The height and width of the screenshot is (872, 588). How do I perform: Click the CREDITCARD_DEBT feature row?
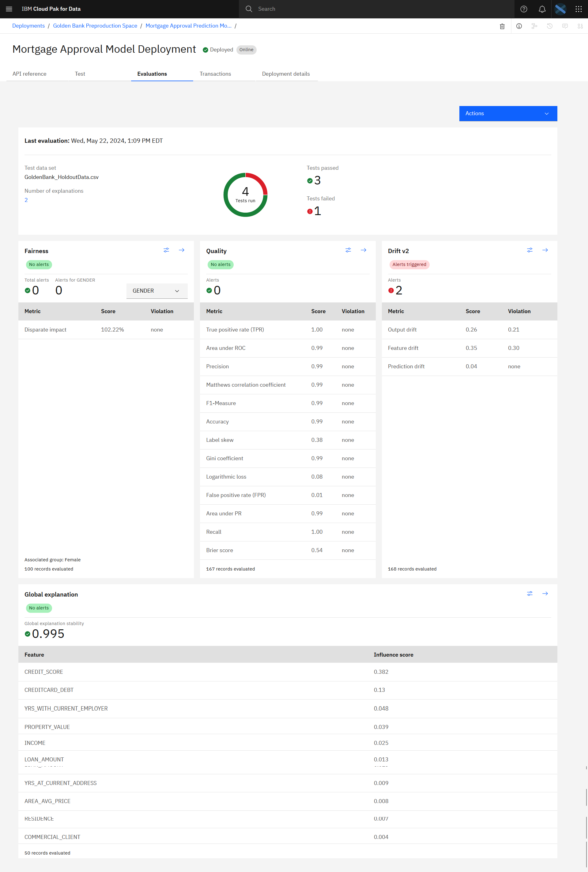pos(288,690)
